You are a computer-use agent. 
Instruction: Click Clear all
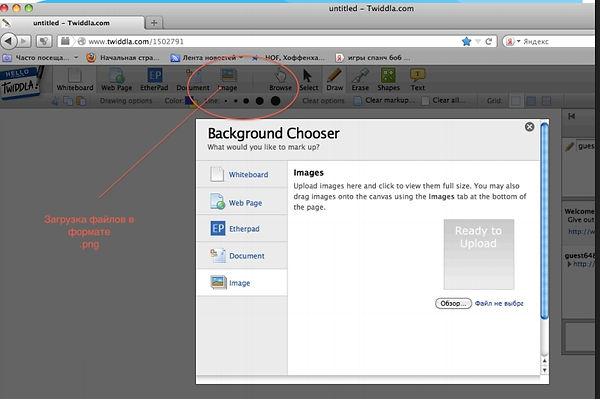444,100
